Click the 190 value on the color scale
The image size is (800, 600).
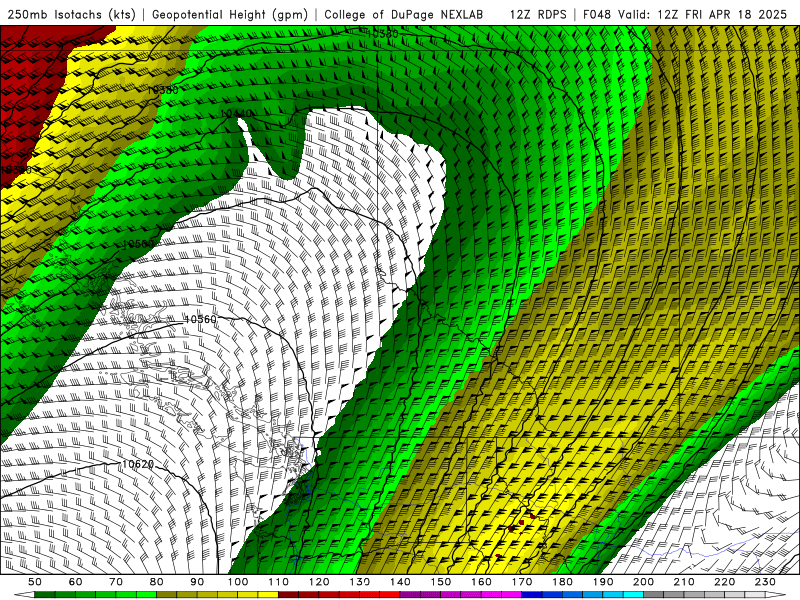coord(603,582)
